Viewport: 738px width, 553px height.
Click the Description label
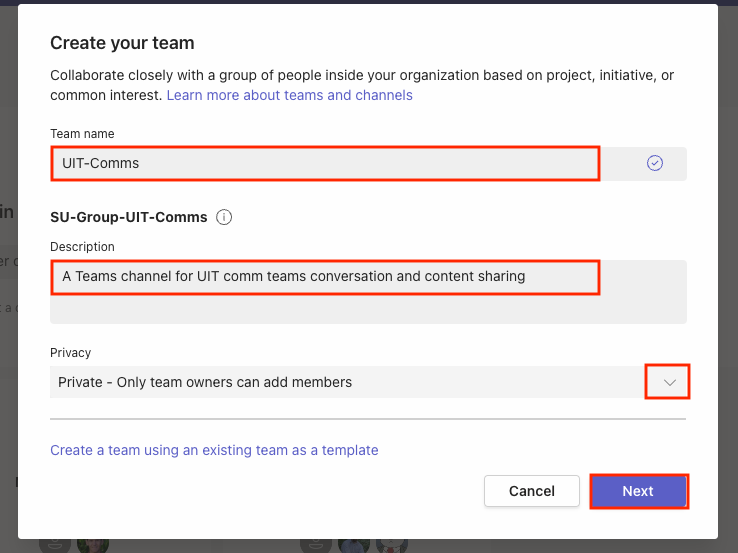(82, 246)
